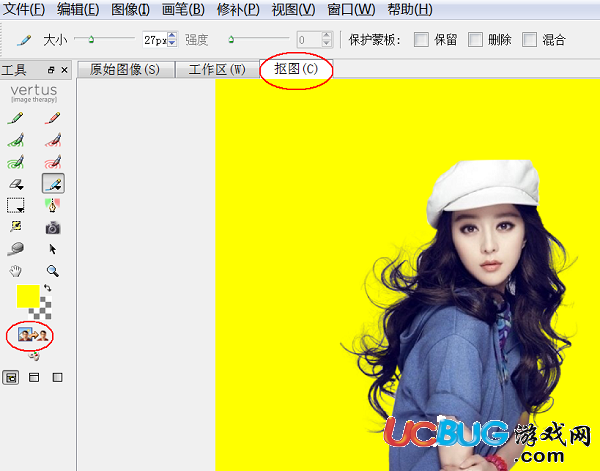Viewport: 600px width, 471px height.
Task: Switch to the 工作区(W) tab
Action: [x=217, y=70]
